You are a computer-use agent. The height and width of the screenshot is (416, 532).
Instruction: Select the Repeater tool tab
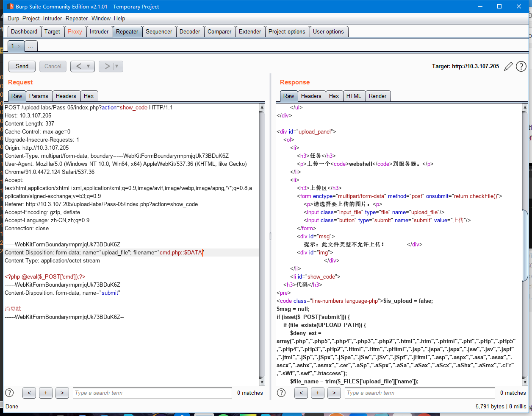127,31
